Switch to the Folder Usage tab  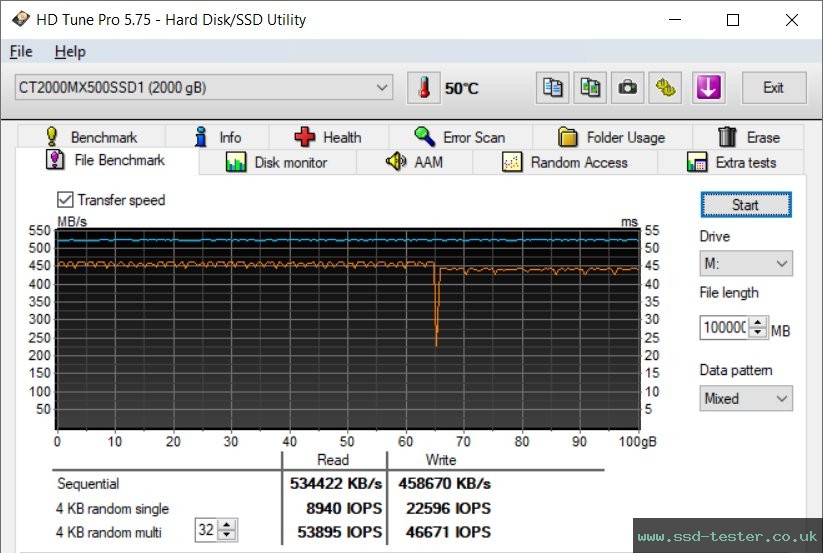(x=612, y=137)
